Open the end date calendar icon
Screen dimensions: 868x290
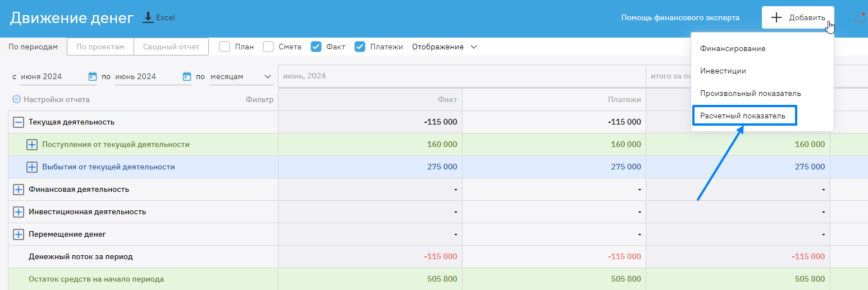pos(187,76)
